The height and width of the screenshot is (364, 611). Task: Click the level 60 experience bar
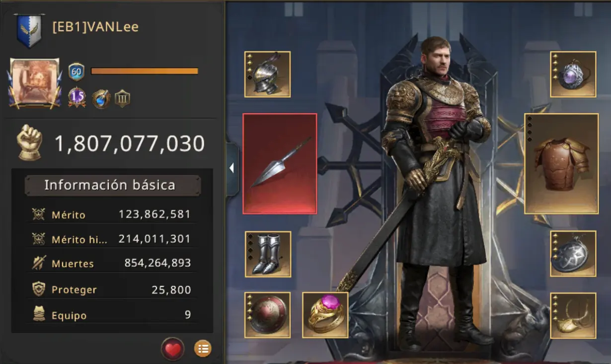tap(145, 71)
